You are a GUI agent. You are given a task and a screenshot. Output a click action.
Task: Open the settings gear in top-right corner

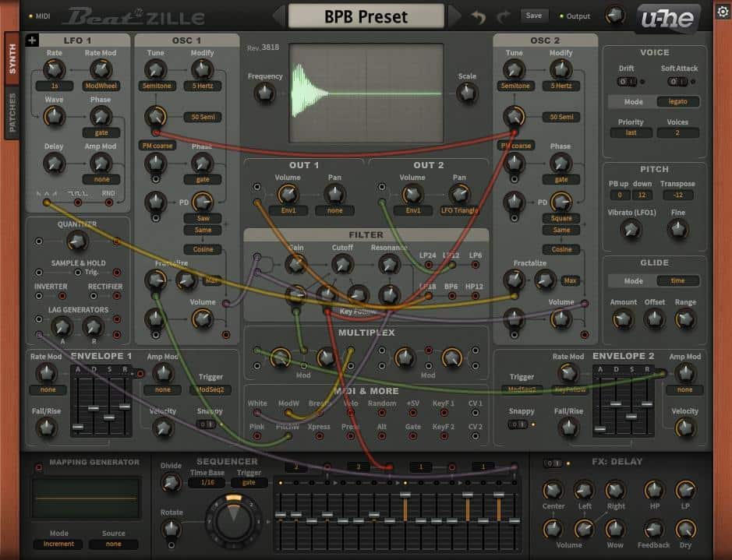pos(722,12)
